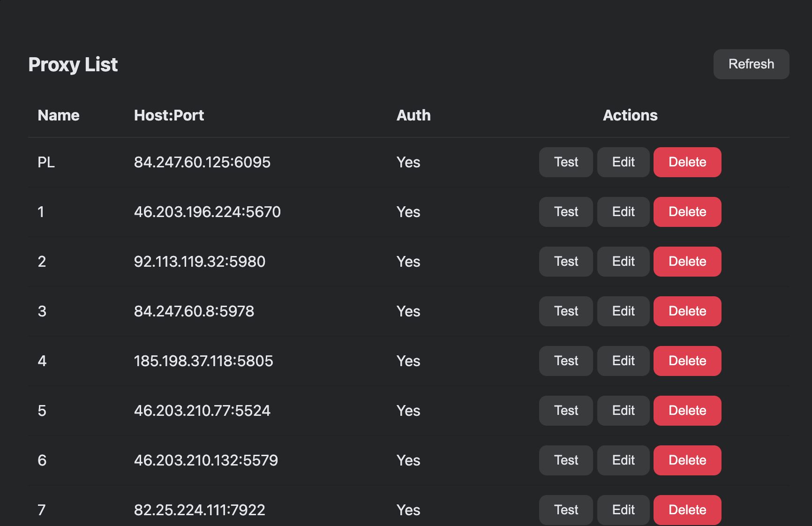Test proxy 84.247.60.8:5978
This screenshot has width=812, height=526.
(565, 311)
